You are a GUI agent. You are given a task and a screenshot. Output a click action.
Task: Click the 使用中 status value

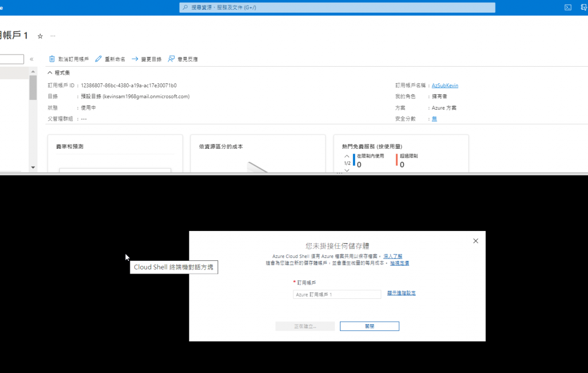click(88, 107)
